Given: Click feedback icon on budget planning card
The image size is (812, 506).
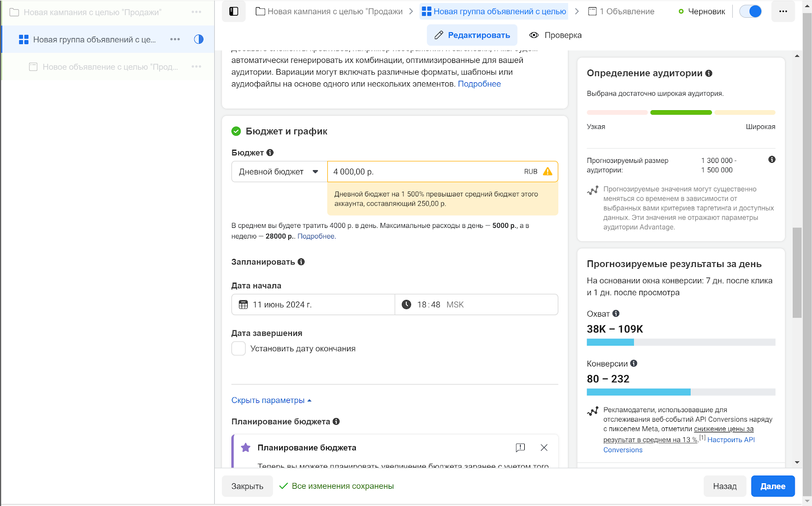Looking at the screenshot, I should (x=520, y=448).
